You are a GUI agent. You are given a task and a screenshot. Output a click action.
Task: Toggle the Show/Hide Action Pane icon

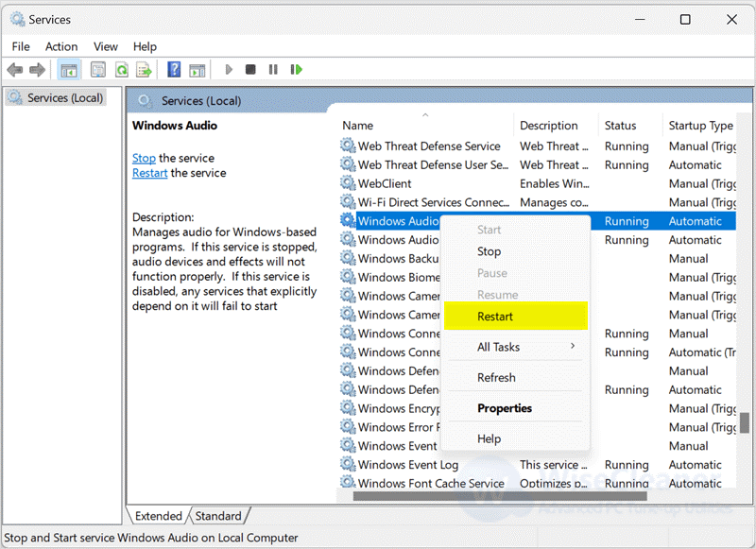coord(198,70)
